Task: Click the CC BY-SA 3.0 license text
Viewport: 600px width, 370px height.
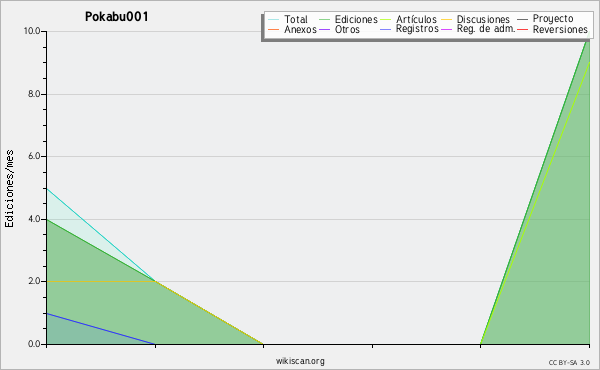Action: tap(569, 363)
